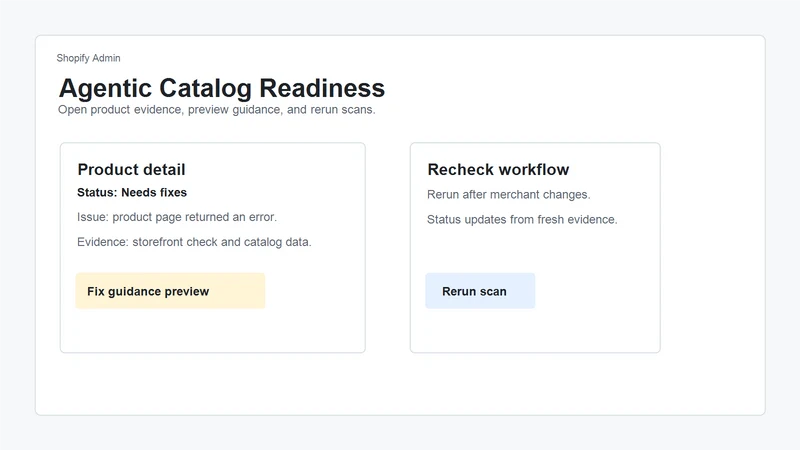The width and height of the screenshot is (800, 450).
Task: Click the word Agentic in the title
Action: pyautogui.click(x=105, y=89)
